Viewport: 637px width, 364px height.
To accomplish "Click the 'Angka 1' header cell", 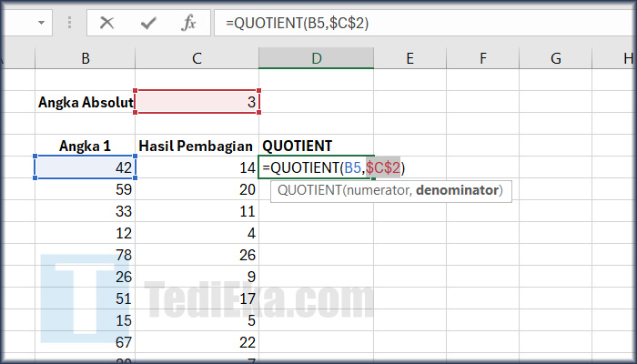I will pyautogui.click(x=85, y=146).
